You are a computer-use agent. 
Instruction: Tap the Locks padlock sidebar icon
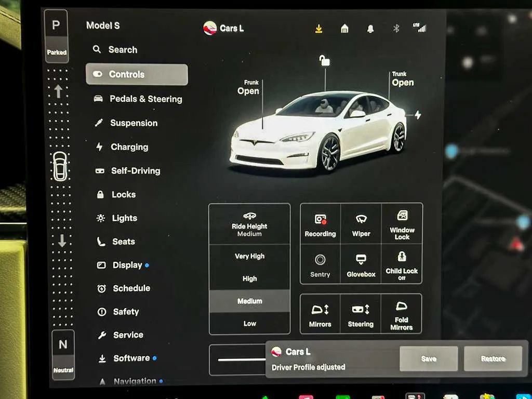point(100,194)
